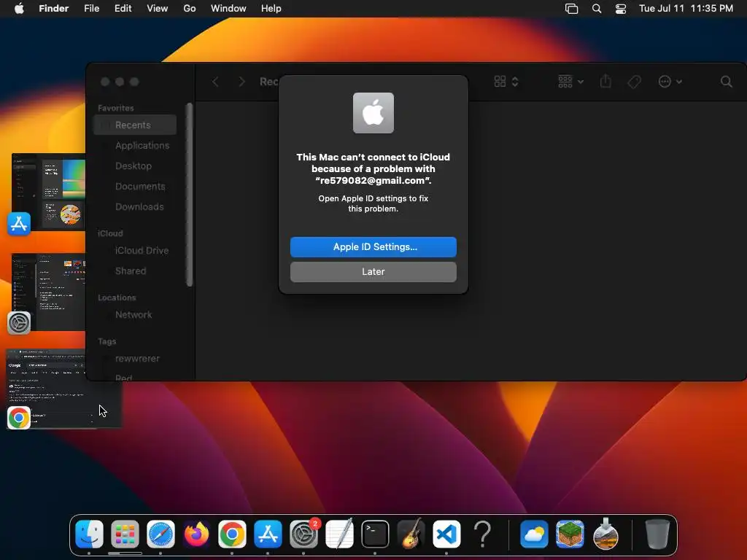747x560 pixels.
Task: Open the Finder menu
Action: coord(53,8)
